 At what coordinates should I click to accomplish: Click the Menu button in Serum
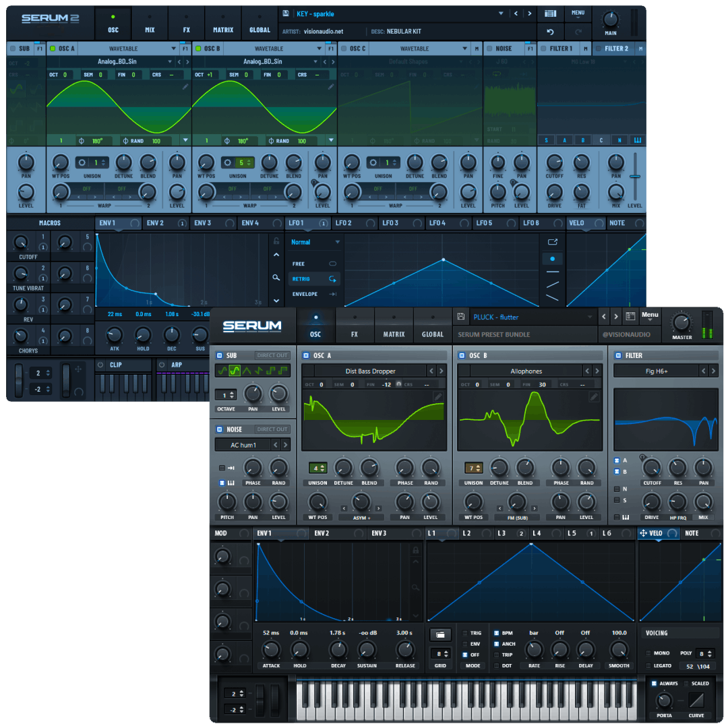(x=650, y=315)
